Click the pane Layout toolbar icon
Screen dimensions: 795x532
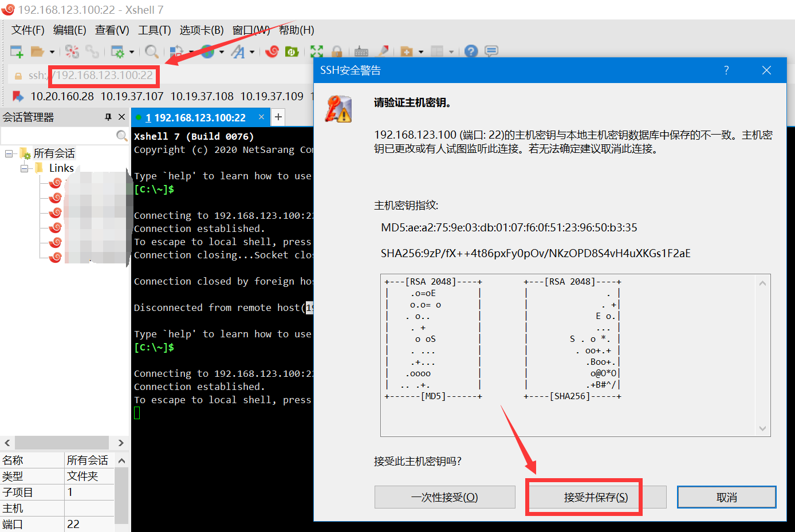click(437, 52)
